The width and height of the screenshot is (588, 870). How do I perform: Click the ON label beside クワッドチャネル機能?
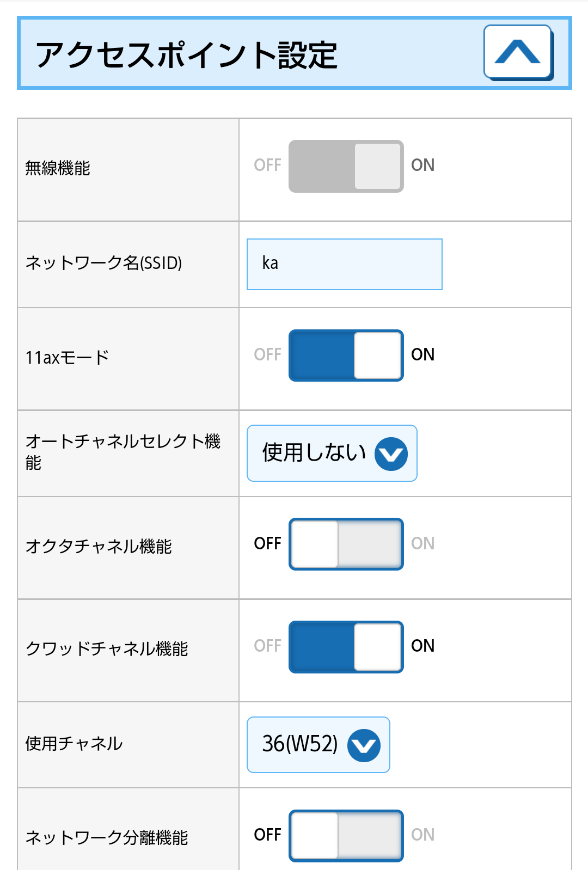[422, 646]
